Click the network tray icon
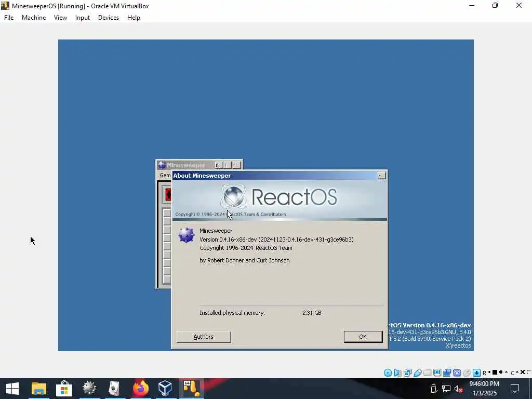532x399 pixels. pyautogui.click(x=446, y=389)
